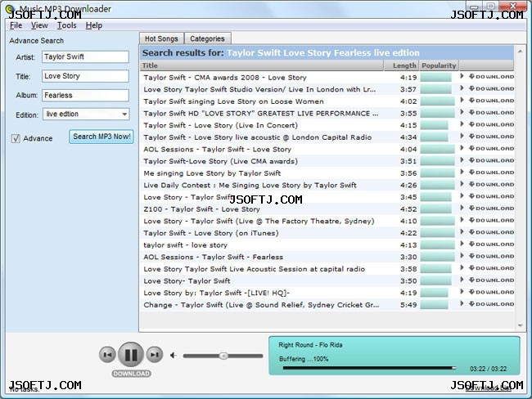Viewport: 532px width, 399px height.
Task: Click the Title input field
Action: (x=85, y=76)
